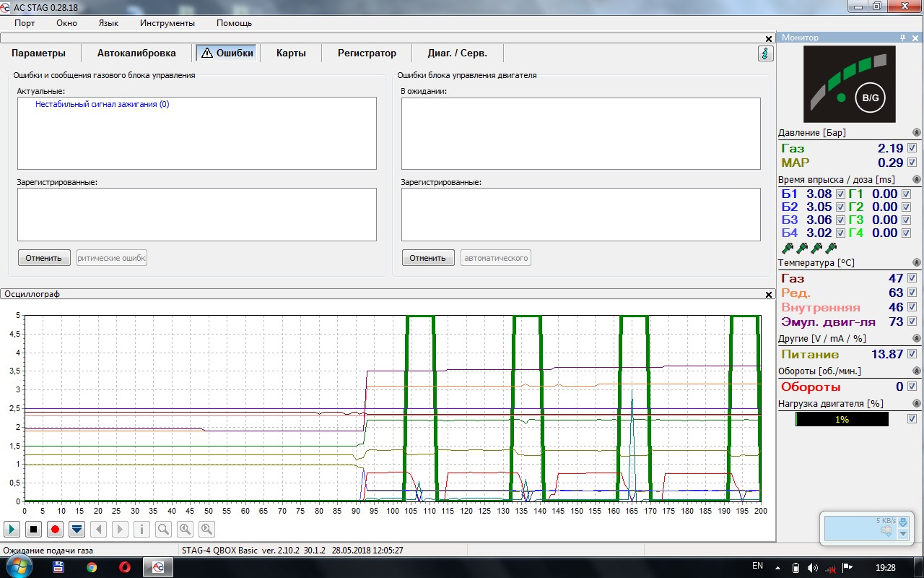
Task: Collapse the Нагрузка двигателя [%] section
Action: pyautogui.click(x=916, y=404)
